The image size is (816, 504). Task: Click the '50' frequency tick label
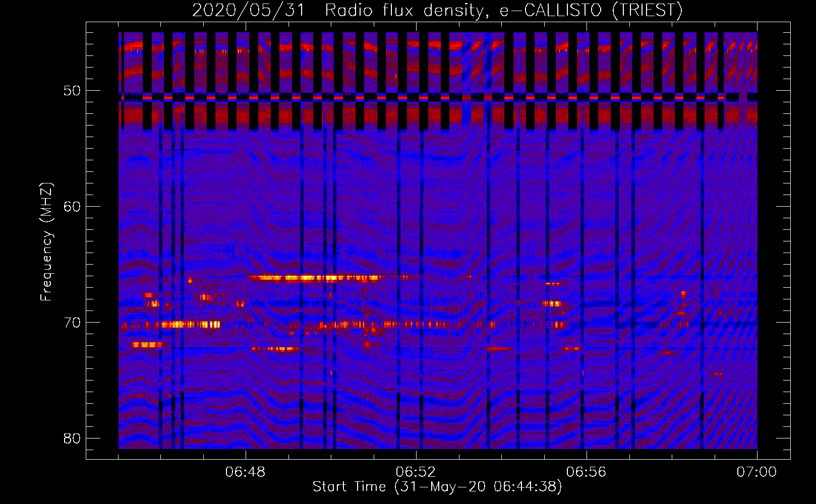pyautogui.click(x=72, y=91)
